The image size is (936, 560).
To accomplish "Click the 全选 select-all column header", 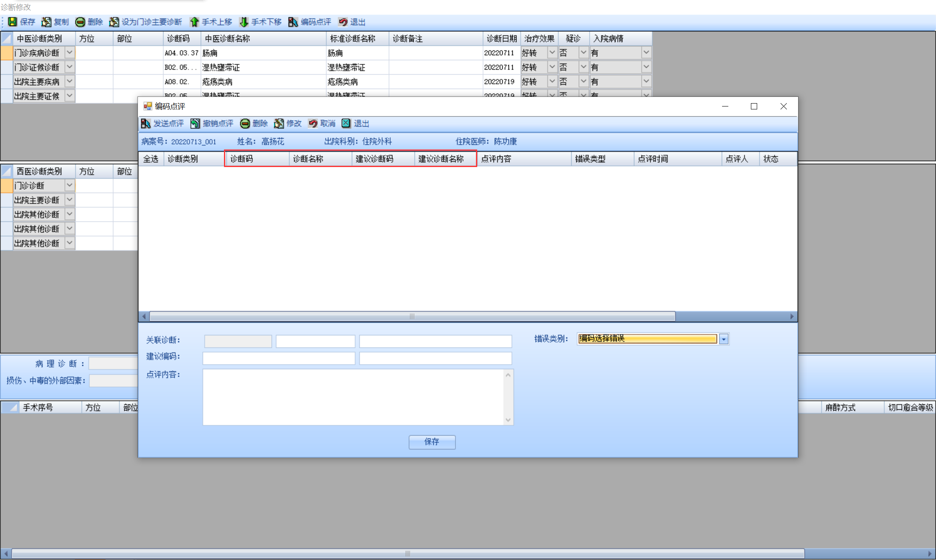I will click(151, 159).
